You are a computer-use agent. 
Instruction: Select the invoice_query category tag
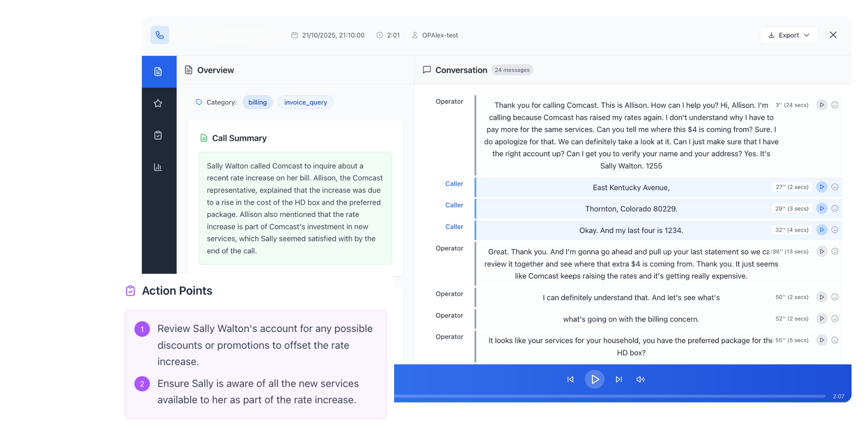tap(306, 102)
